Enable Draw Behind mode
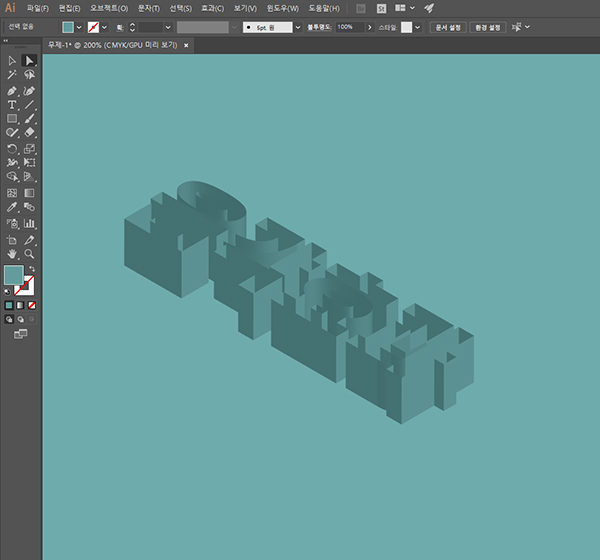Viewport: 600px width, 560px height. [x=20, y=319]
